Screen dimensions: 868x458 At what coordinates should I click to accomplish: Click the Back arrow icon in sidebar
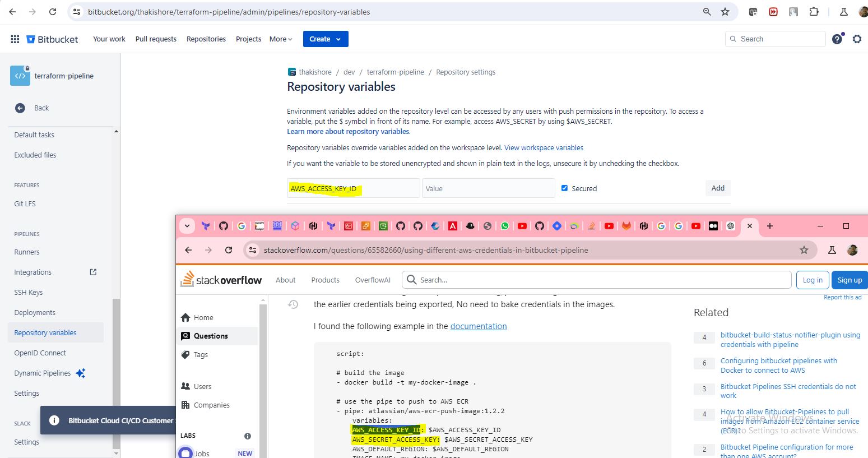click(x=20, y=108)
